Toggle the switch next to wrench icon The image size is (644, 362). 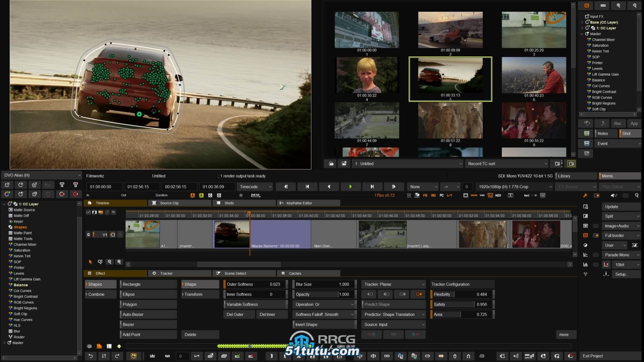(x=596, y=195)
